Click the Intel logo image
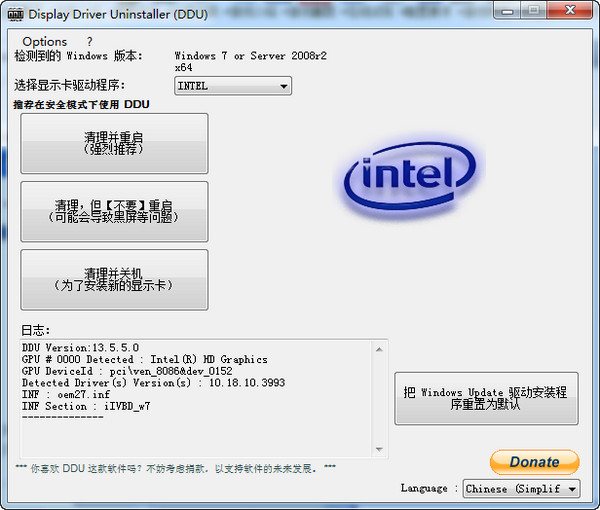The image size is (600, 510). click(411, 178)
